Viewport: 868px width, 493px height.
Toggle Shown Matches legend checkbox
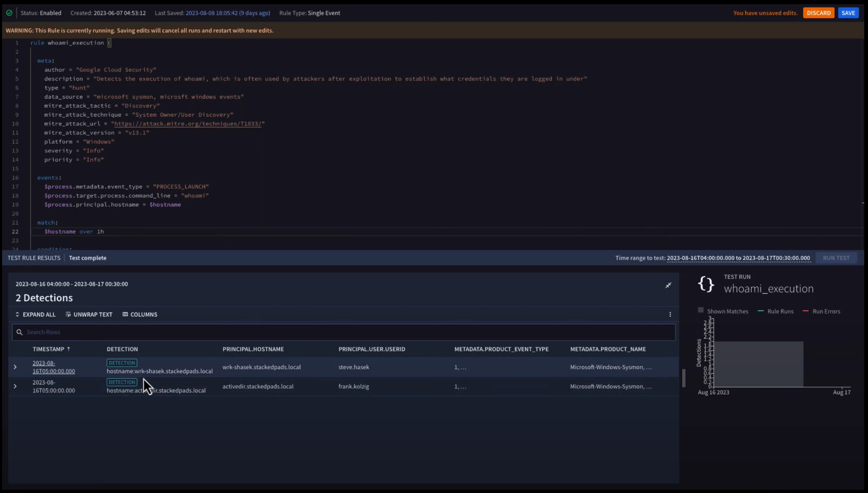coord(701,310)
